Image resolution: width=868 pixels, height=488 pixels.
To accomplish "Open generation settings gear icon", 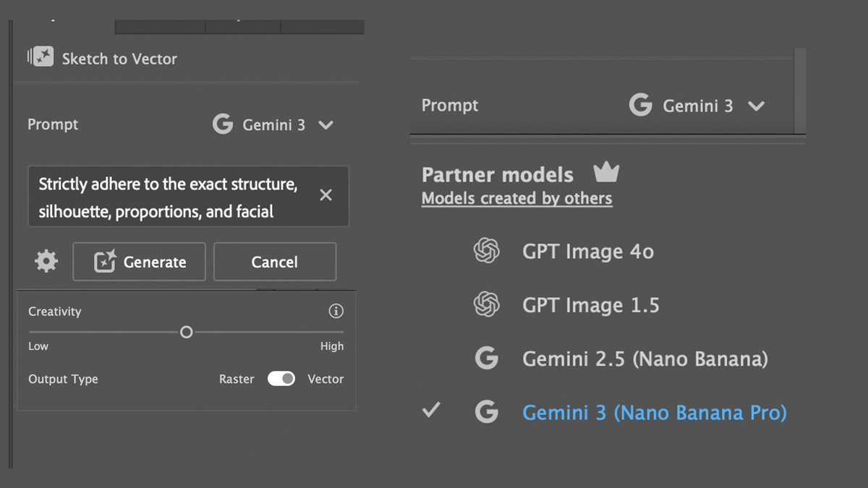I will (x=46, y=261).
